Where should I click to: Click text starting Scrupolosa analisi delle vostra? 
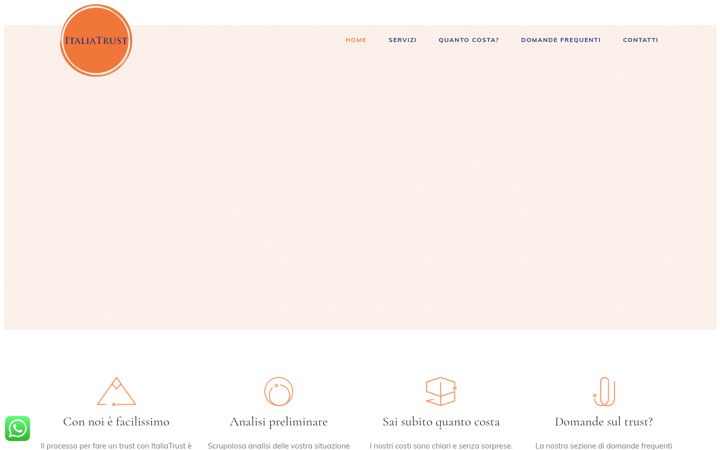279,445
